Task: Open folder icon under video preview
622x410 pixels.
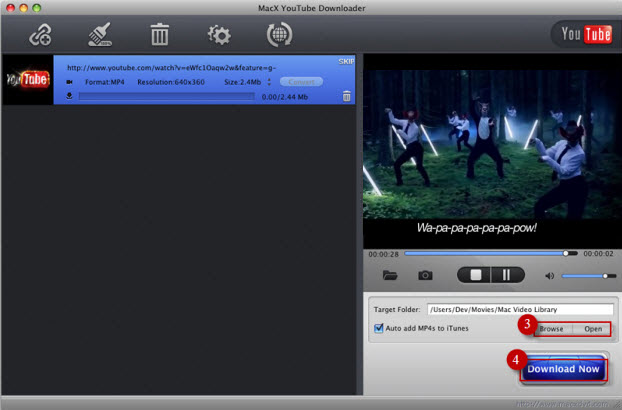Action: coord(390,275)
